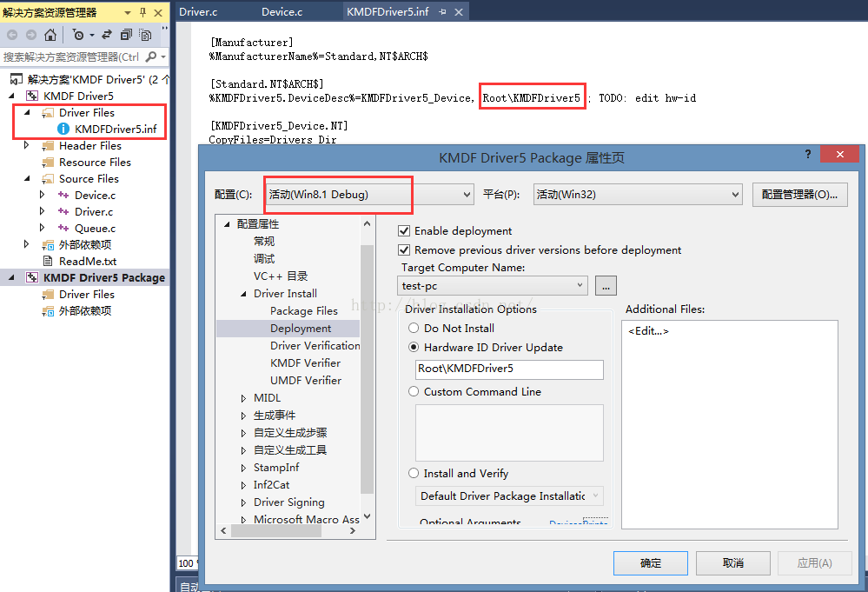Click the pending changes filter clock icon
This screenshot has width=868, height=592.
[78, 35]
